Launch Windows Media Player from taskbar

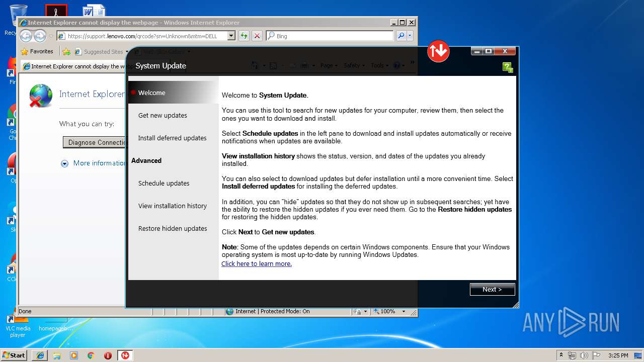[74, 355]
